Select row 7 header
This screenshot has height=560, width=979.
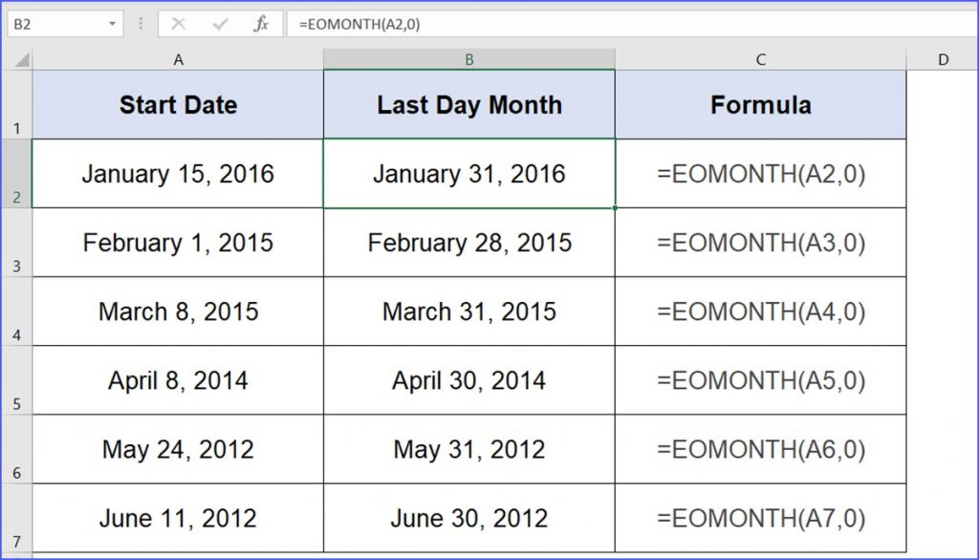[x=16, y=518]
